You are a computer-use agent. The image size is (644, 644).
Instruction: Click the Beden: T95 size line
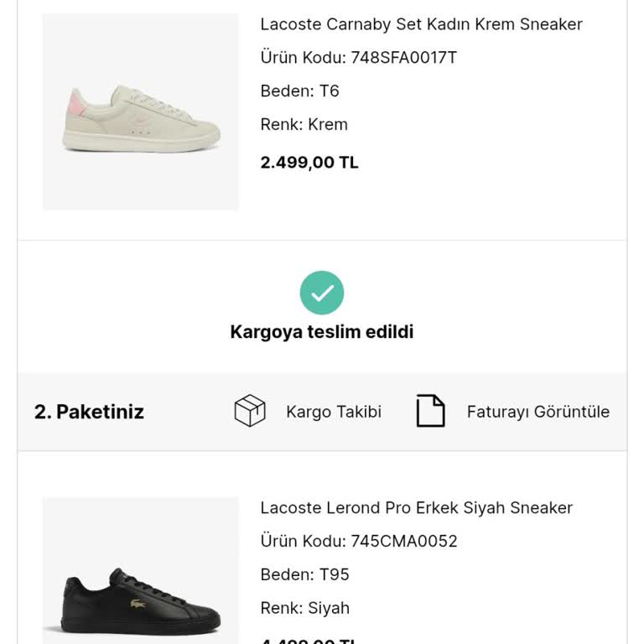coord(304,575)
